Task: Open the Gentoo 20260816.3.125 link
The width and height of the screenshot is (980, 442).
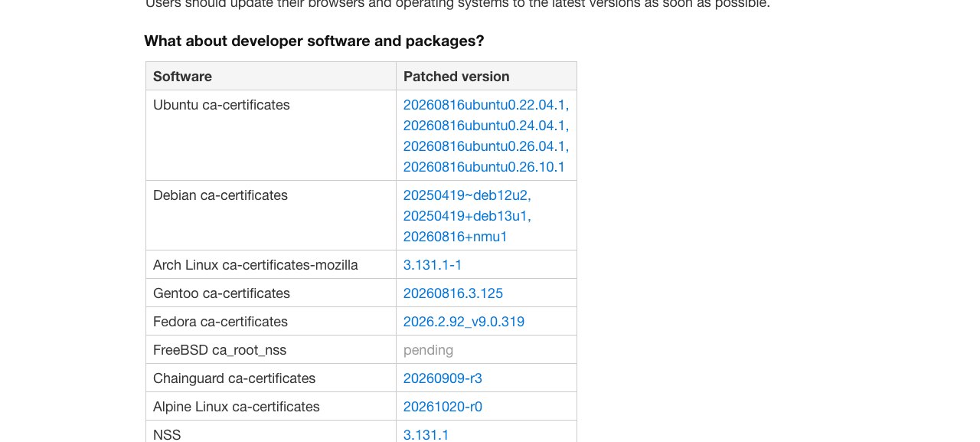Action: [x=453, y=293]
